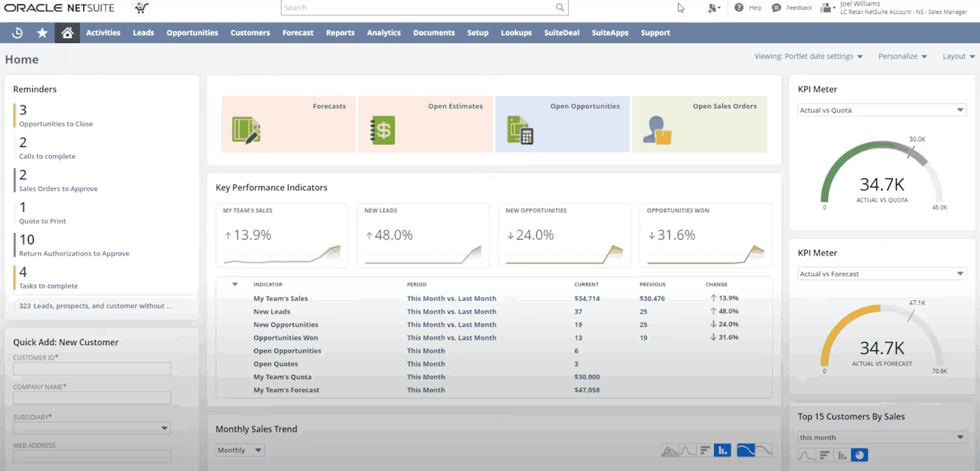Open the Recent Records clock icon

point(17,33)
